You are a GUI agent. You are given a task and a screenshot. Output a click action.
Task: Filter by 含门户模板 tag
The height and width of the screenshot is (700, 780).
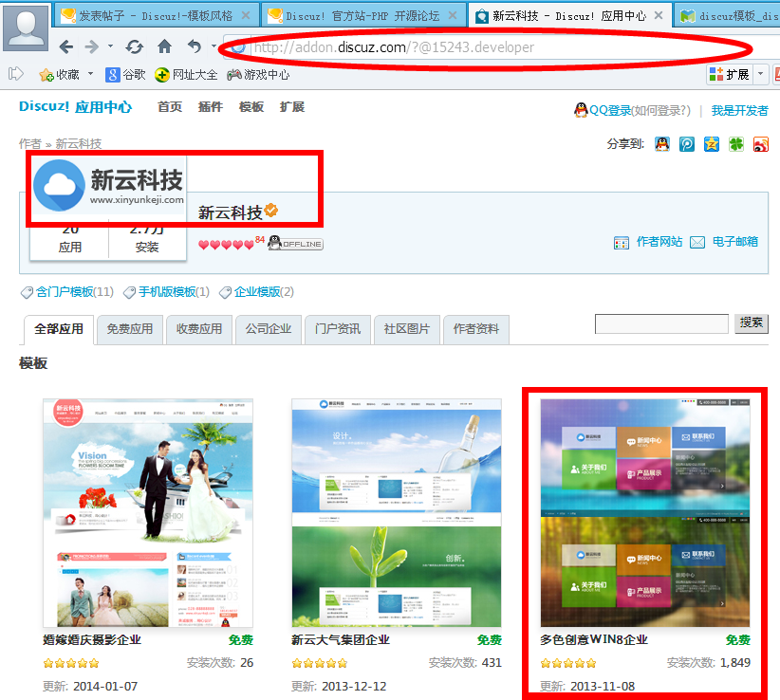pos(65,292)
